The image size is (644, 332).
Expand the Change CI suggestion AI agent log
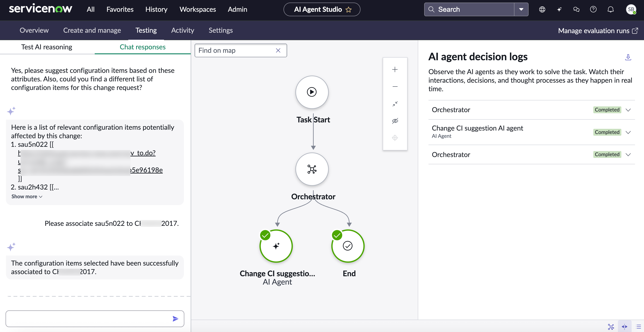[628, 132]
